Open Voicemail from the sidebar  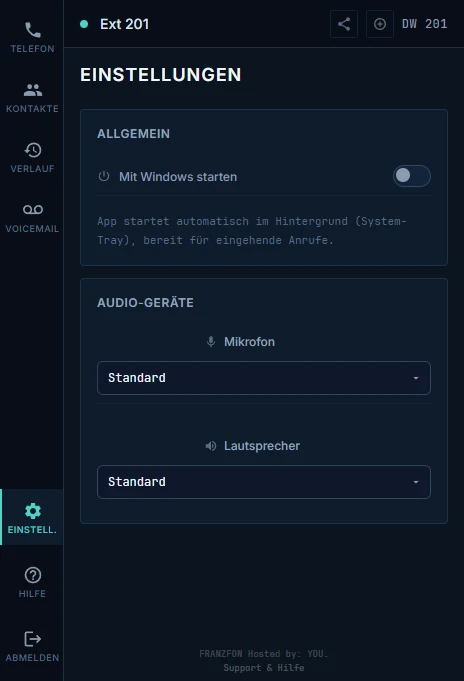coord(32,218)
